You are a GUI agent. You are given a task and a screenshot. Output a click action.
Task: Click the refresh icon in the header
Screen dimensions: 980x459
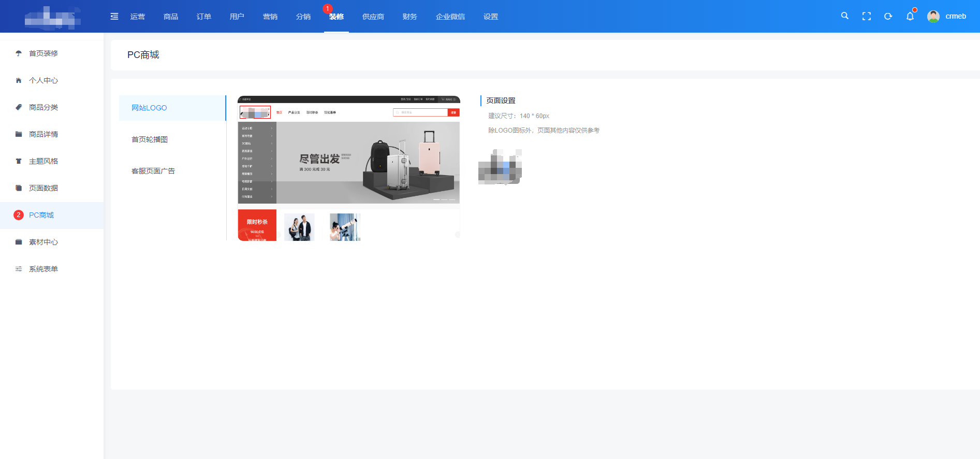[888, 17]
